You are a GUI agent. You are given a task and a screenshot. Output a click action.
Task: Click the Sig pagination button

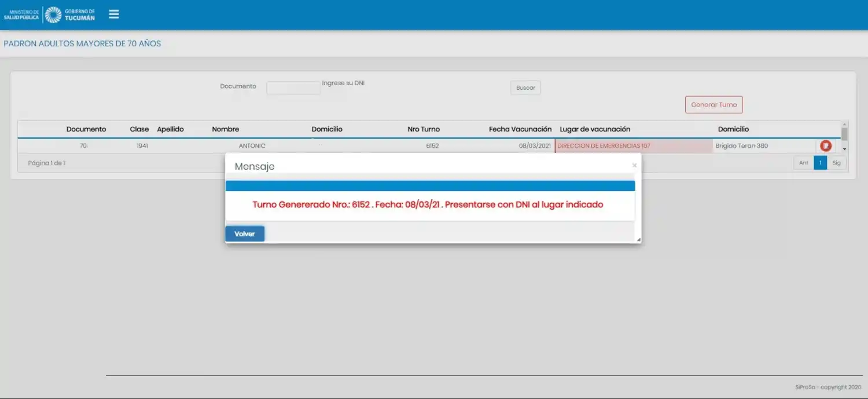click(x=837, y=163)
